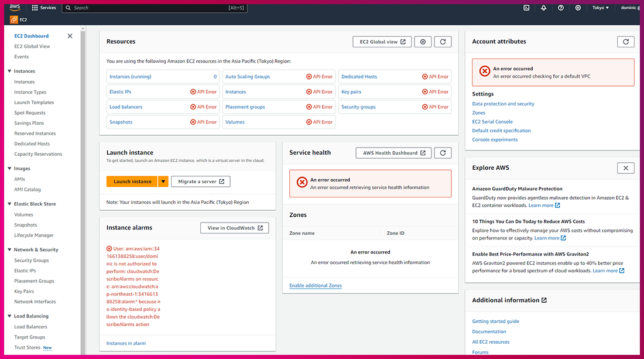Screen dimensions: 644x359
Task: Click the orange Launch instance button
Action: [132, 182]
